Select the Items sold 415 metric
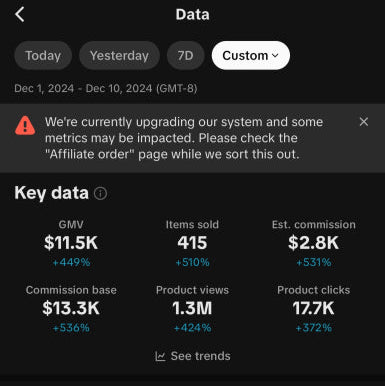 pos(192,243)
